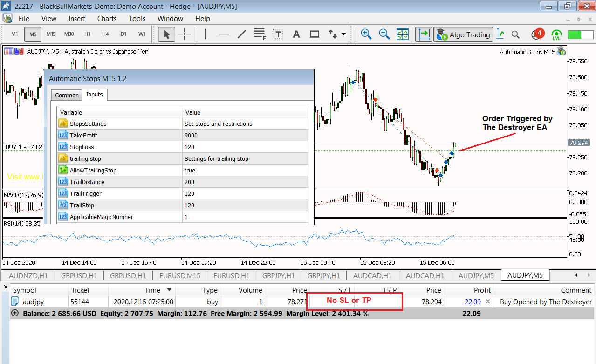The image size is (596, 364).
Task: Switch to the M30 timeframe
Action: (x=69, y=34)
